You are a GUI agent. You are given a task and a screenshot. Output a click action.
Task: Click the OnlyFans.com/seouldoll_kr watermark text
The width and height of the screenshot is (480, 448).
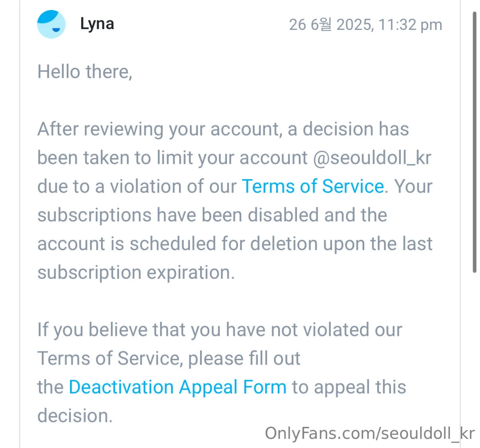(x=370, y=433)
